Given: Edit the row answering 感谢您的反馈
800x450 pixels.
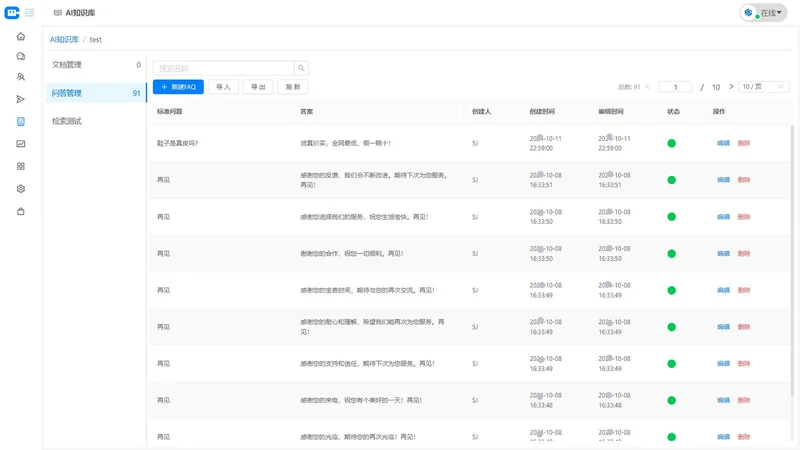Looking at the screenshot, I should (x=723, y=180).
